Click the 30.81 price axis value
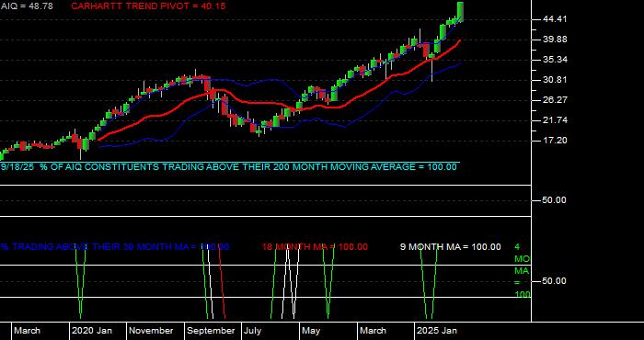644x340 pixels. tap(555, 80)
